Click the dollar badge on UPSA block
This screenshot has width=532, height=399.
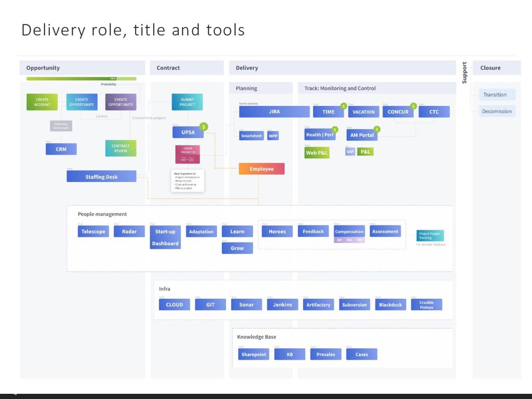coord(204,127)
